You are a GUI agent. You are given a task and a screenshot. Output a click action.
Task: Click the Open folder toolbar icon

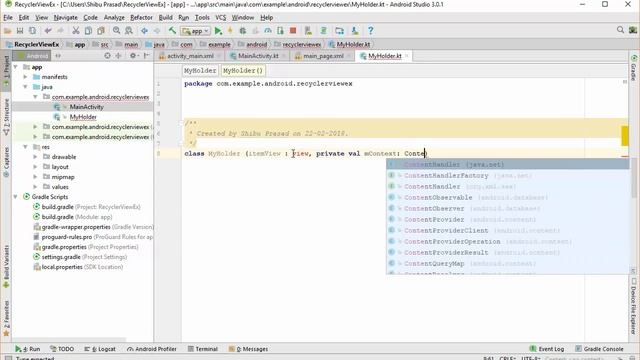(7, 31)
